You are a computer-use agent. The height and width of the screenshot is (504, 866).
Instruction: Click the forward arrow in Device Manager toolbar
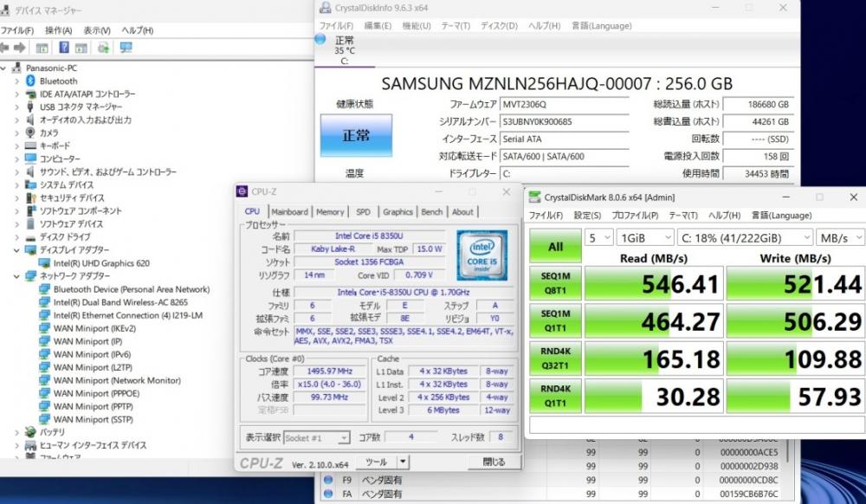pos(20,48)
